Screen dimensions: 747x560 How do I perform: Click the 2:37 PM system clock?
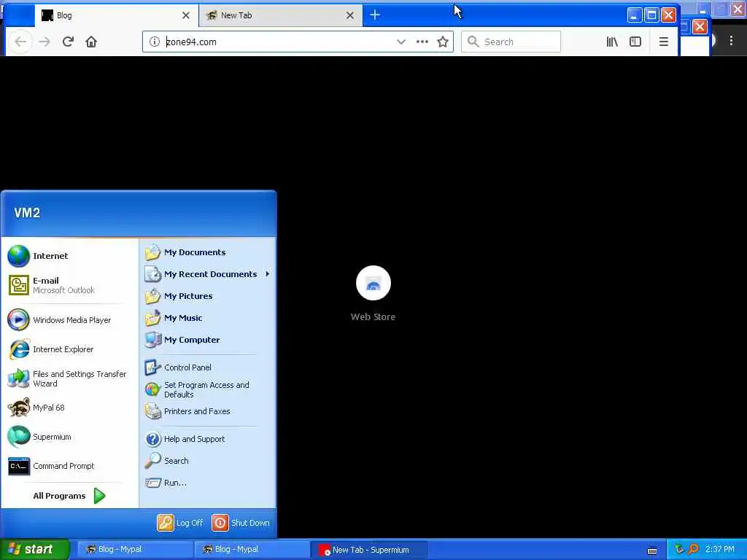pos(720,549)
